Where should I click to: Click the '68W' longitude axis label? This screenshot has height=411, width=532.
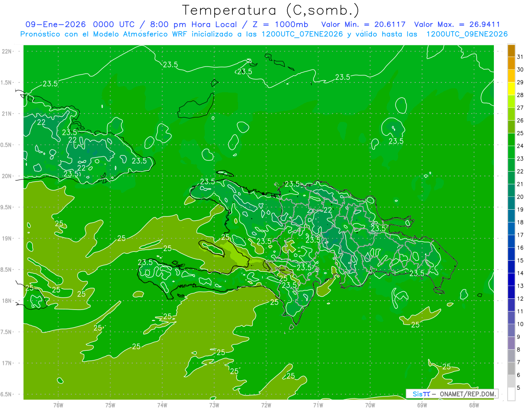click(x=474, y=405)
